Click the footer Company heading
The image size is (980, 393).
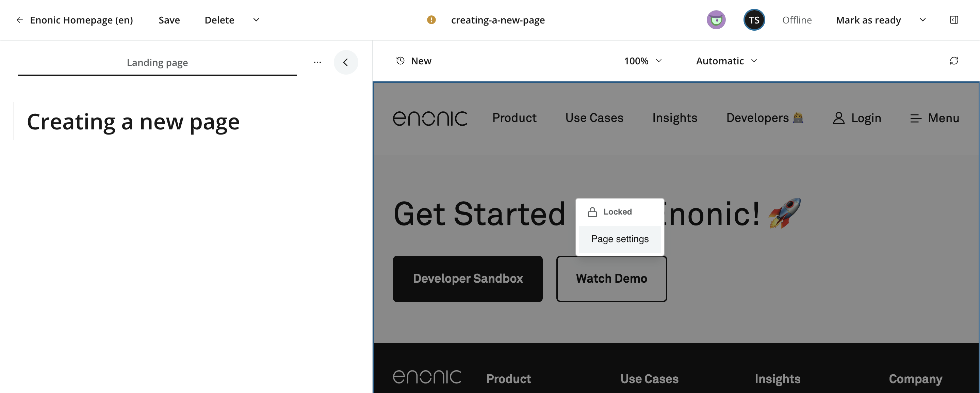(x=915, y=379)
